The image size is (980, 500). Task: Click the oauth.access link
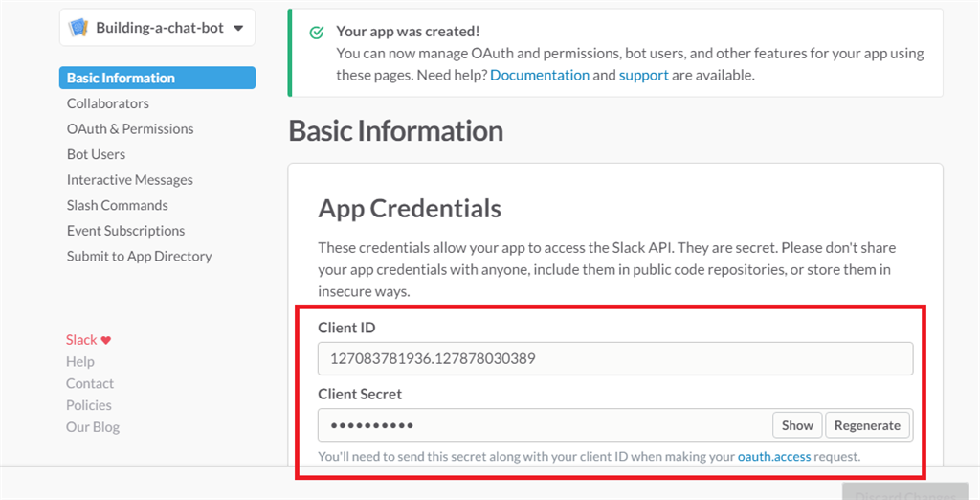pyautogui.click(x=774, y=457)
